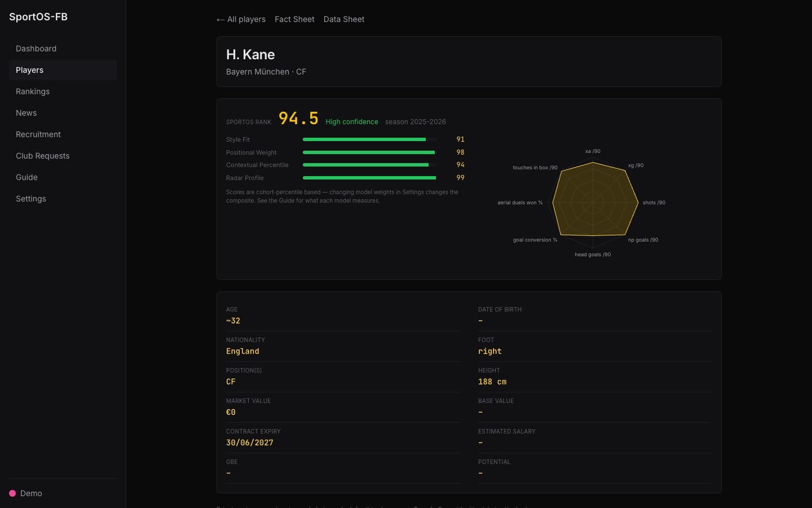Click the foot value right
This screenshot has height=508, width=812.
[489, 351]
